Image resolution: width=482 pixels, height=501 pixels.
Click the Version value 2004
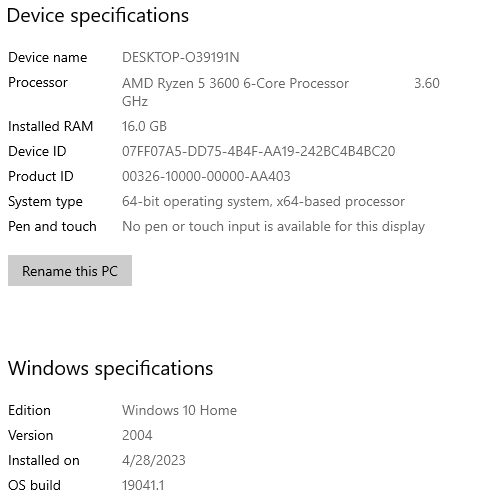point(137,435)
